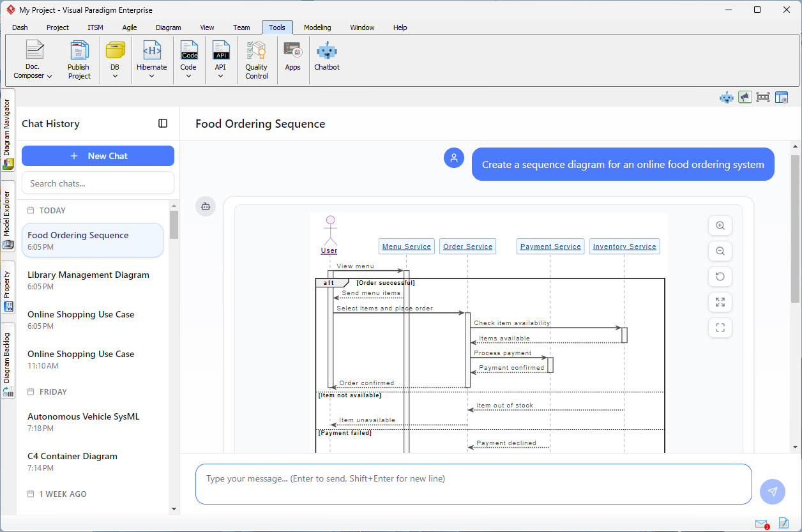
Task: Open the message inbox with notification badge
Action: click(760, 524)
